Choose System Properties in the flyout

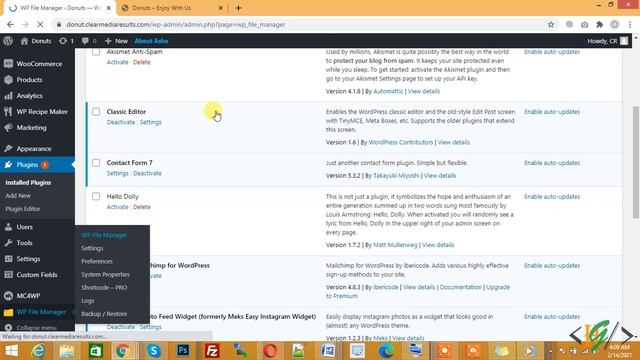tap(105, 274)
